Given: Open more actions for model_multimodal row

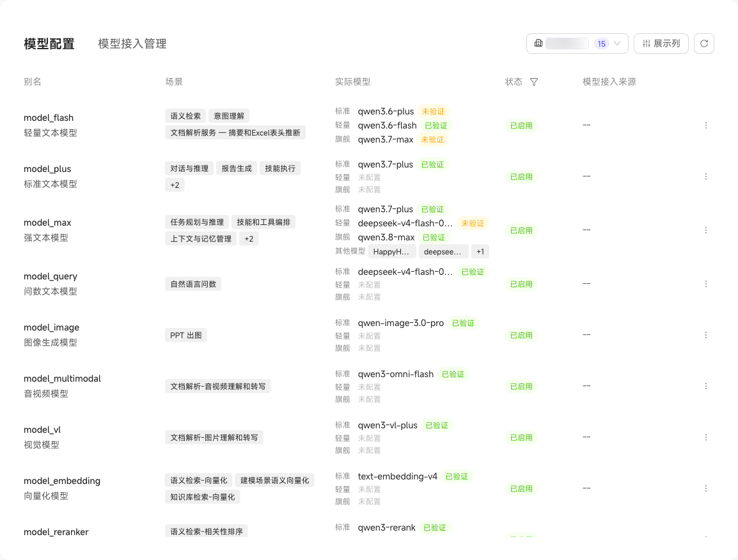Looking at the screenshot, I should click(705, 386).
